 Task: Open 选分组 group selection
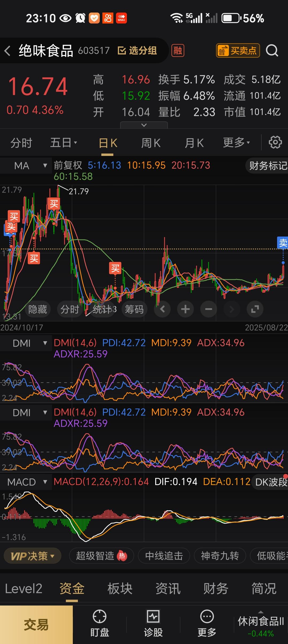[x=137, y=50]
